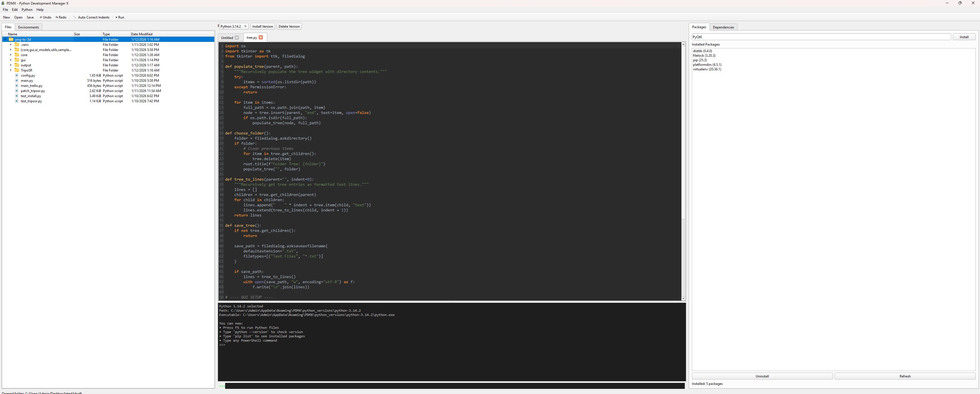Switch to the Environments tab

[28, 27]
